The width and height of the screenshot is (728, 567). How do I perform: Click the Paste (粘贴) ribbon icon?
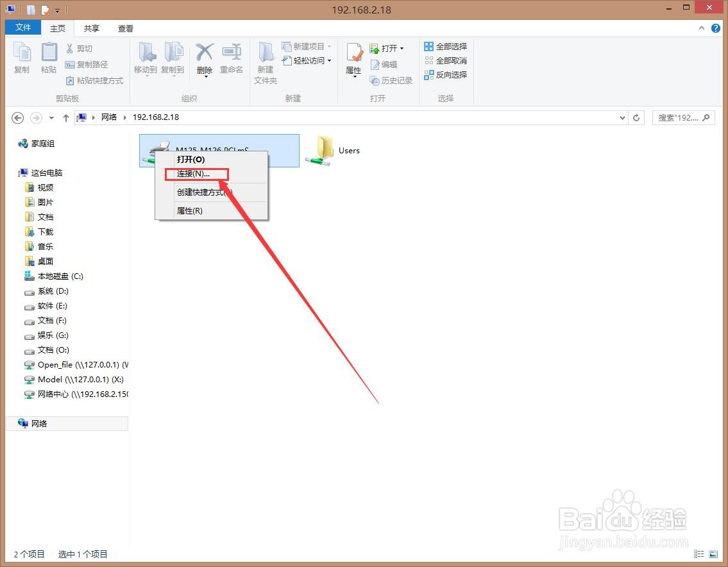(48, 57)
